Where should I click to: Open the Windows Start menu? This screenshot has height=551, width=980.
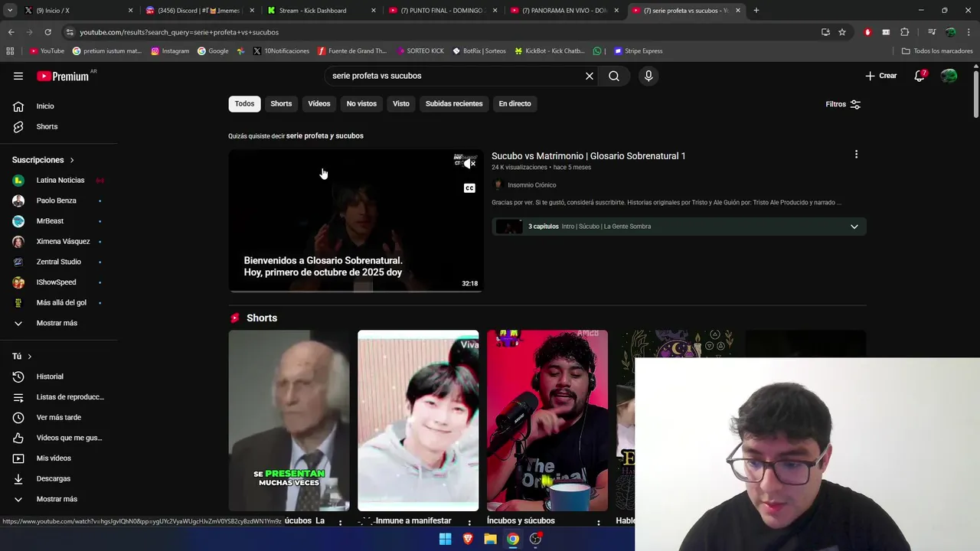[445, 539]
